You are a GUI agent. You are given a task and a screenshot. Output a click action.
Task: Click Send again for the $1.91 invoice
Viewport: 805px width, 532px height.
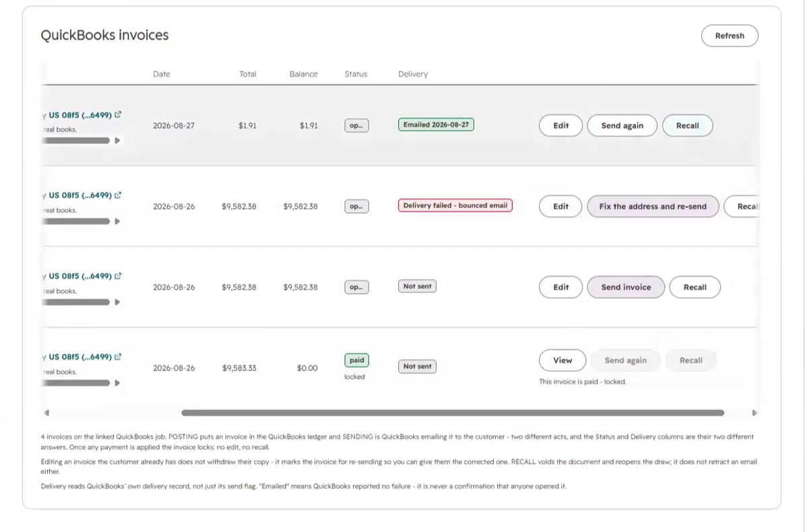click(622, 126)
